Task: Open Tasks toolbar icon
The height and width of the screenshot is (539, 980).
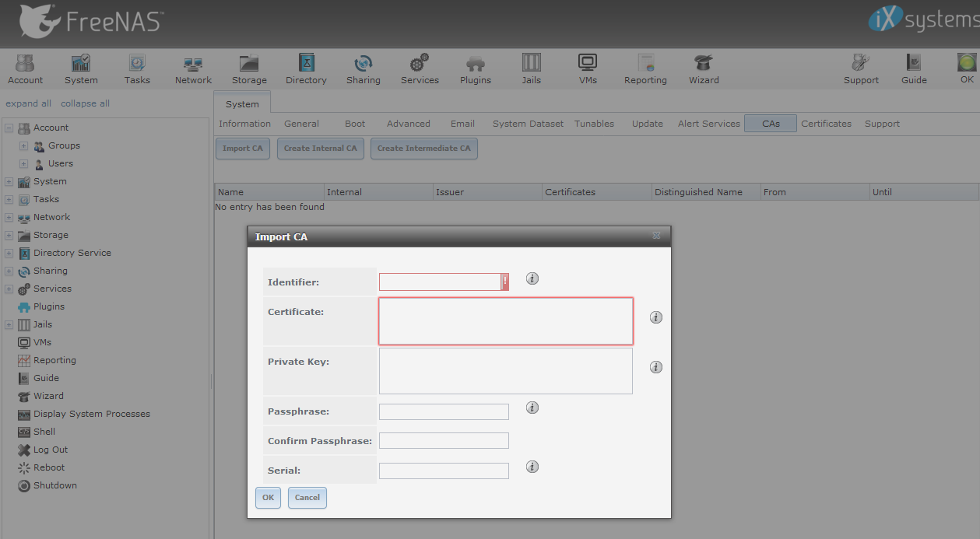Action: [x=137, y=69]
